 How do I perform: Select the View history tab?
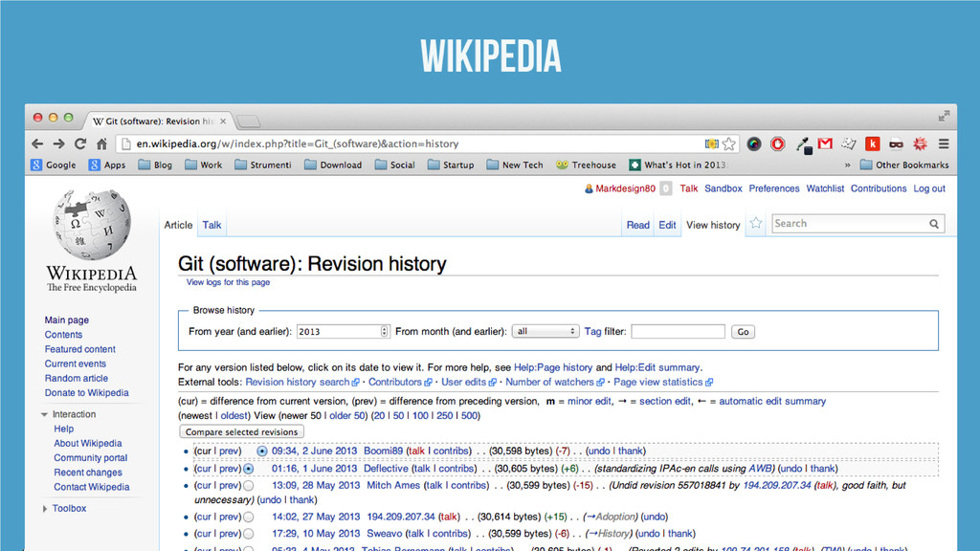tap(713, 225)
